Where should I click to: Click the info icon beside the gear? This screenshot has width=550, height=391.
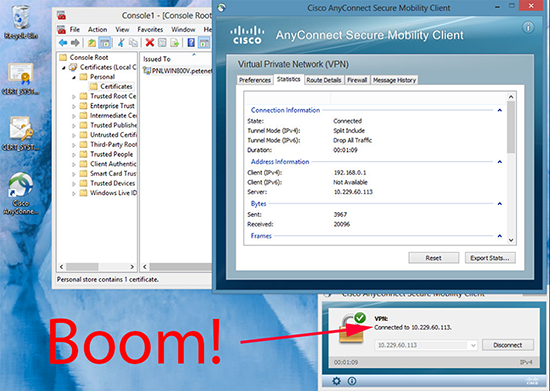tap(352, 381)
